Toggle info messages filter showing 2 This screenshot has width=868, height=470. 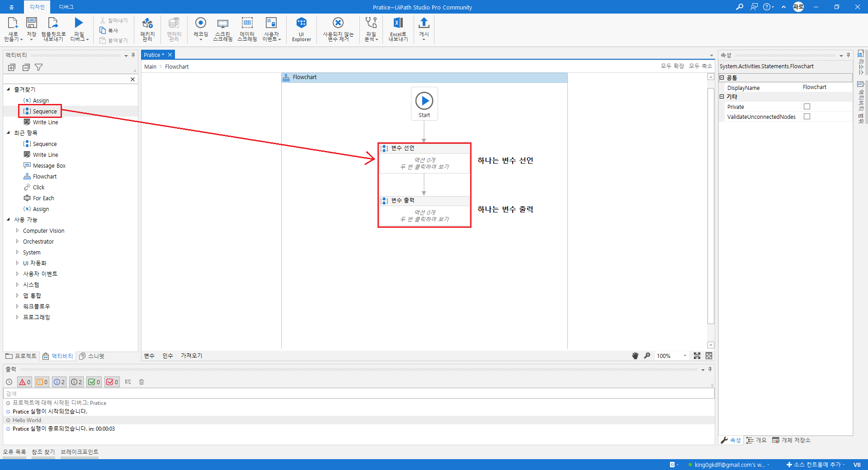[59, 382]
